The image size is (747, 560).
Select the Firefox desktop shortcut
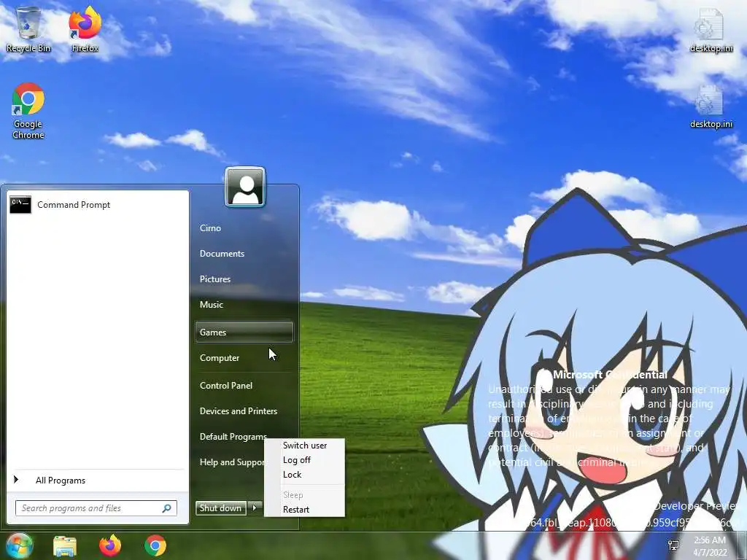coord(85,28)
